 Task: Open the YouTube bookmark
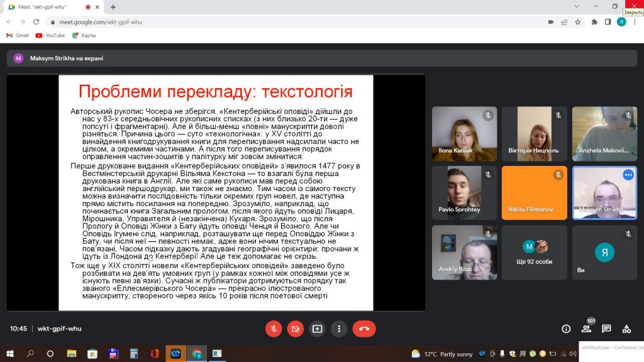pyautogui.click(x=50, y=35)
